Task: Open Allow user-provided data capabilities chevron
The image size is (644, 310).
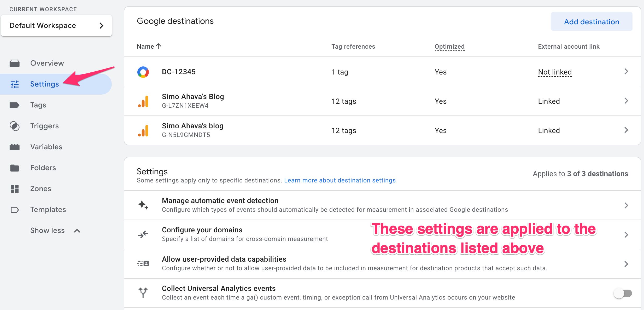Action: point(626,264)
